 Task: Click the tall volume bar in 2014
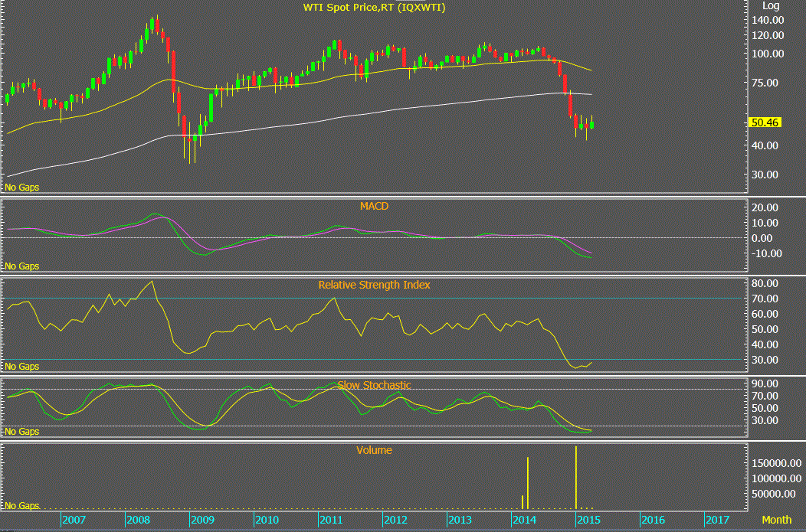click(x=528, y=483)
